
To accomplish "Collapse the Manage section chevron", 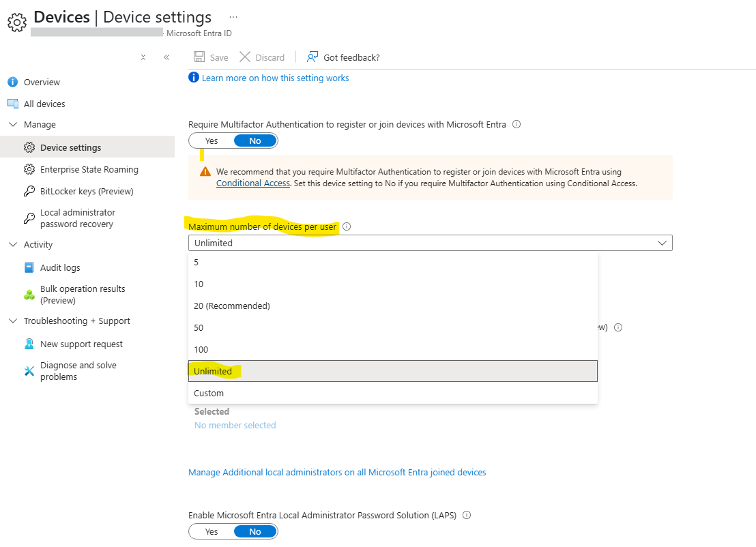I will [x=13, y=124].
